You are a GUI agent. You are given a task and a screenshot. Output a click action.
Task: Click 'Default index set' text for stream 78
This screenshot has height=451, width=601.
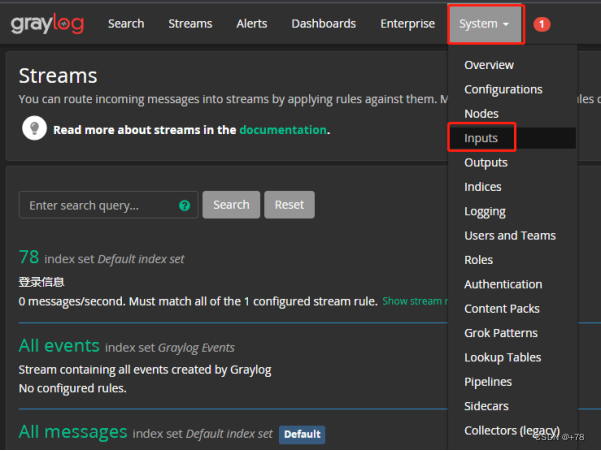coord(141,259)
